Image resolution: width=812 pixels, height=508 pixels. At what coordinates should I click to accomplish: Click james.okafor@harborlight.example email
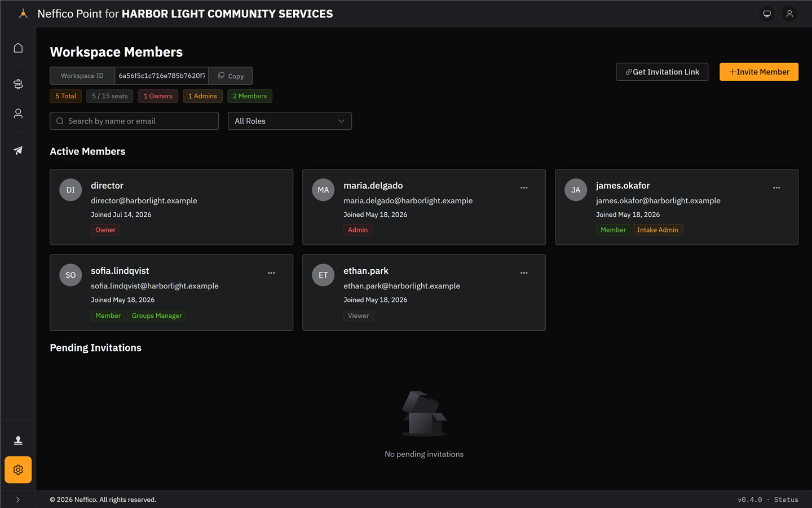point(658,200)
